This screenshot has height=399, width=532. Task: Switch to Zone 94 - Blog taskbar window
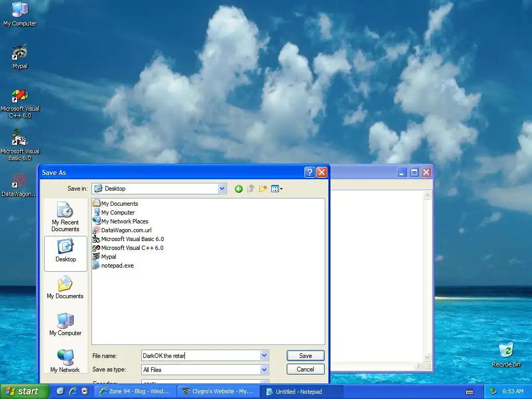(135, 391)
